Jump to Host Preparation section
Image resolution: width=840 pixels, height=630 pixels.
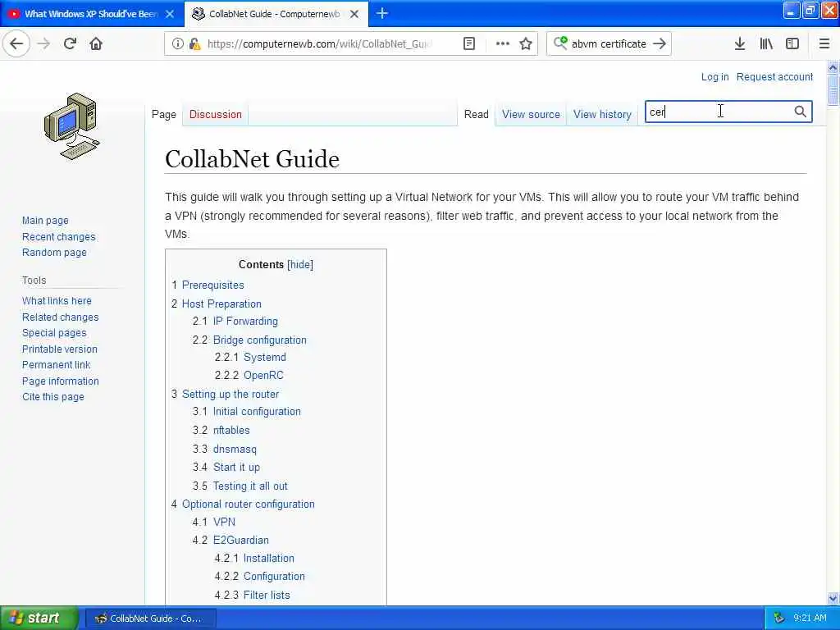[x=221, y=304]
